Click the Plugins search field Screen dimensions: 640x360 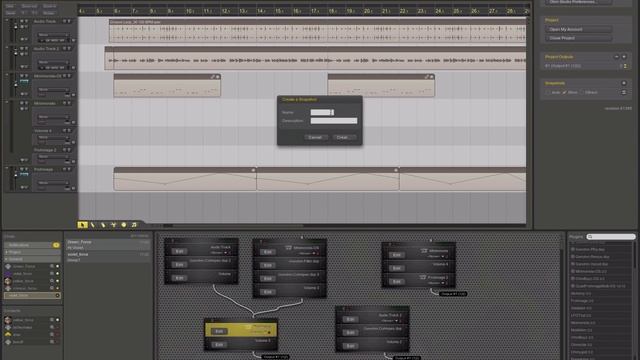pos(611,237)
